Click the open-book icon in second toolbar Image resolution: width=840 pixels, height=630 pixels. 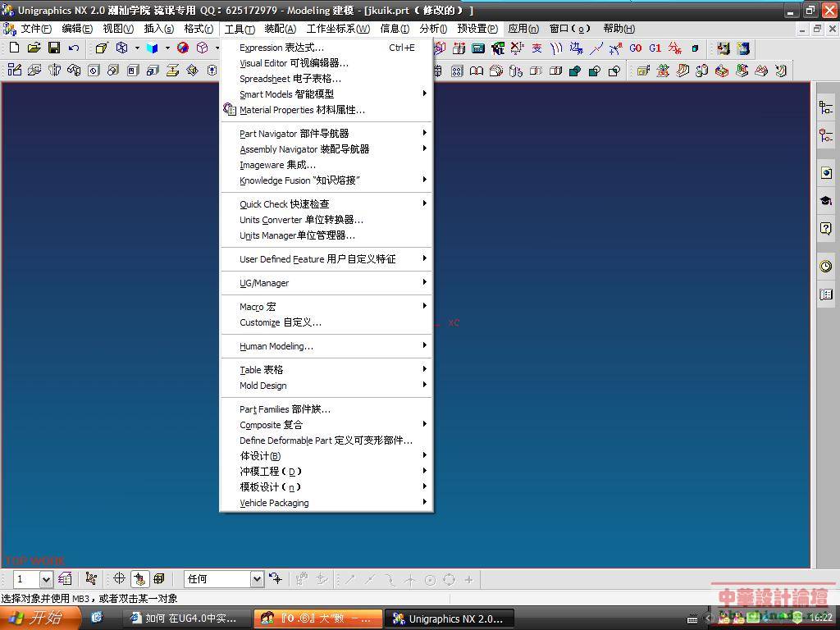coord(477,71)
